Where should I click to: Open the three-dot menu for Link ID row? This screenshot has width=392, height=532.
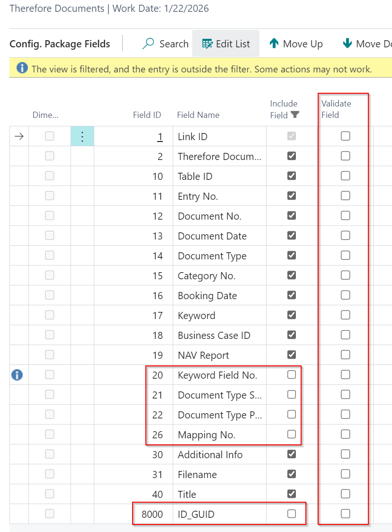click(x=82, y=136)
